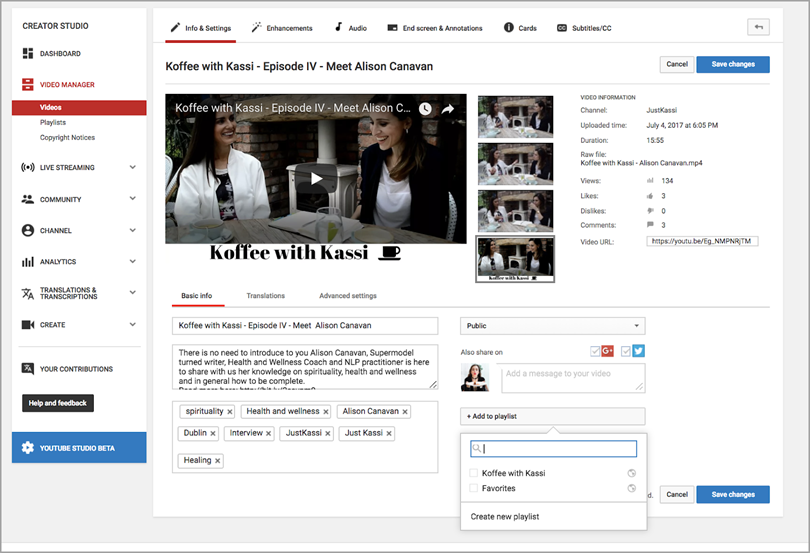Remove the Dublin tag

(x=213, y=434)
